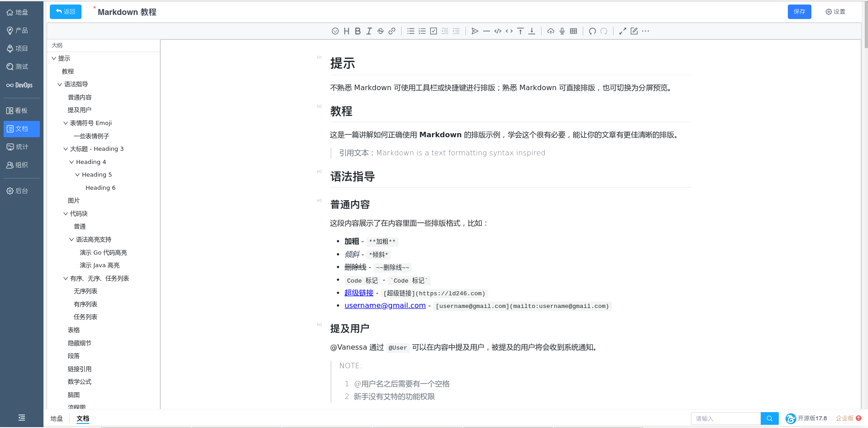
Task: Toggle the left sidebar collapse icon
Action: coord(21,418)
